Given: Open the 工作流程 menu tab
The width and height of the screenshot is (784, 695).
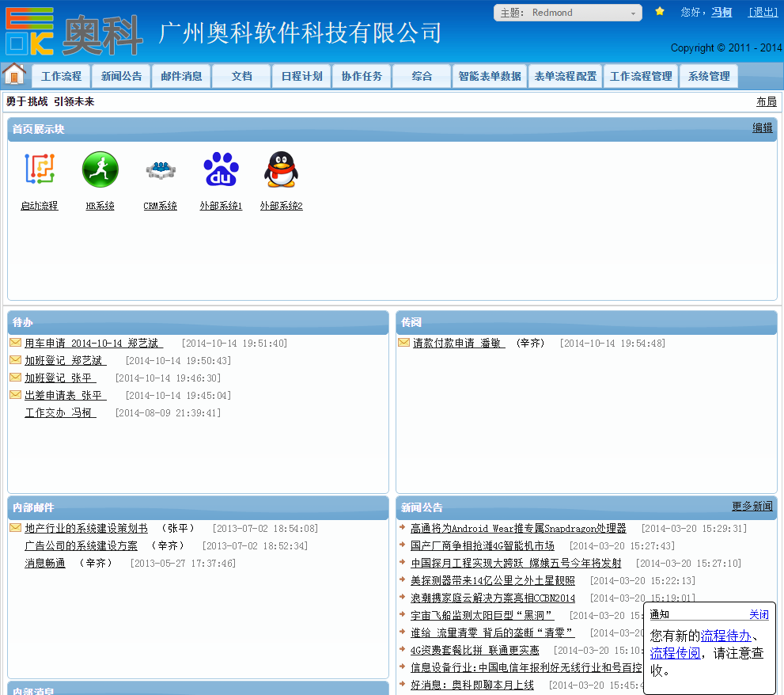Looking at the screenshot, I should [x=61, y=77].
